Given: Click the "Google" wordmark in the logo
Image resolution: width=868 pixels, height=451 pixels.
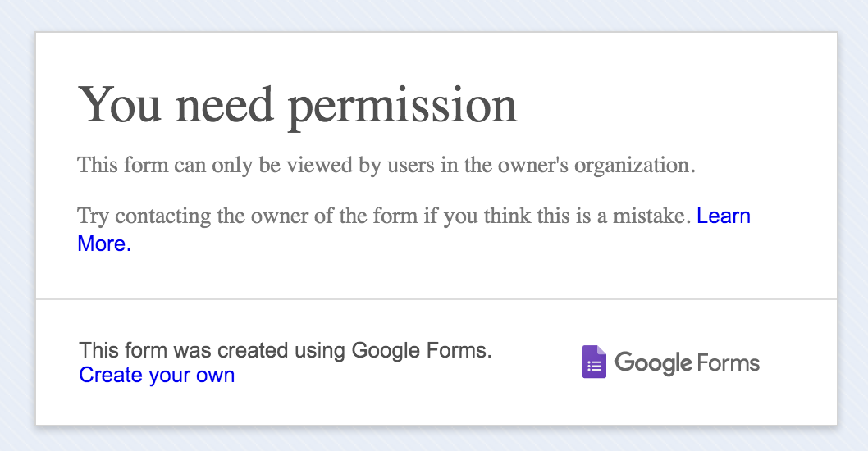Looking at the screenshot, I should tap(653, 362).
